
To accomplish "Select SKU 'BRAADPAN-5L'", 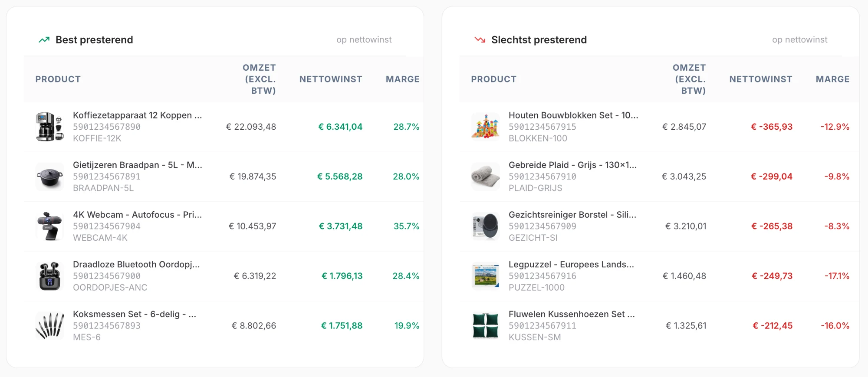I will (103, 188).
